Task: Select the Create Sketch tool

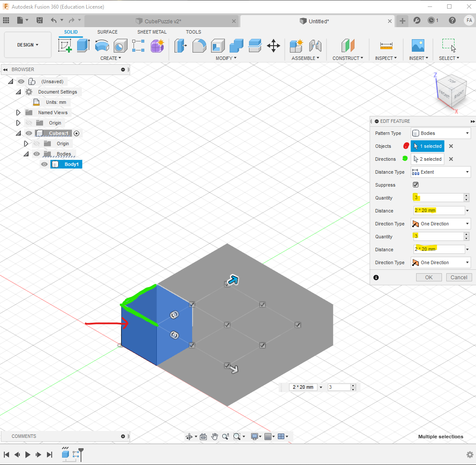Action: pyautogui.click(x=65, y=45)
